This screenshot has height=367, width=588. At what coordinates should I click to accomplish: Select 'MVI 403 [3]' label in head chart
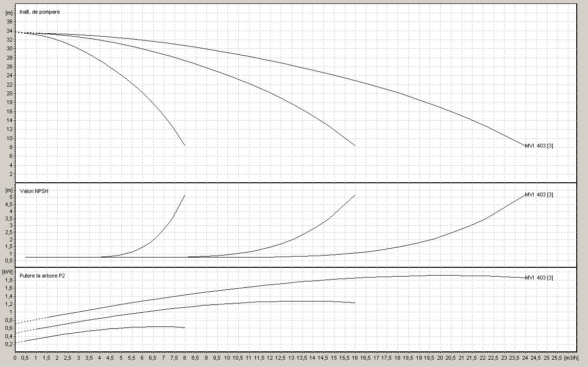[x=539, y=146]
